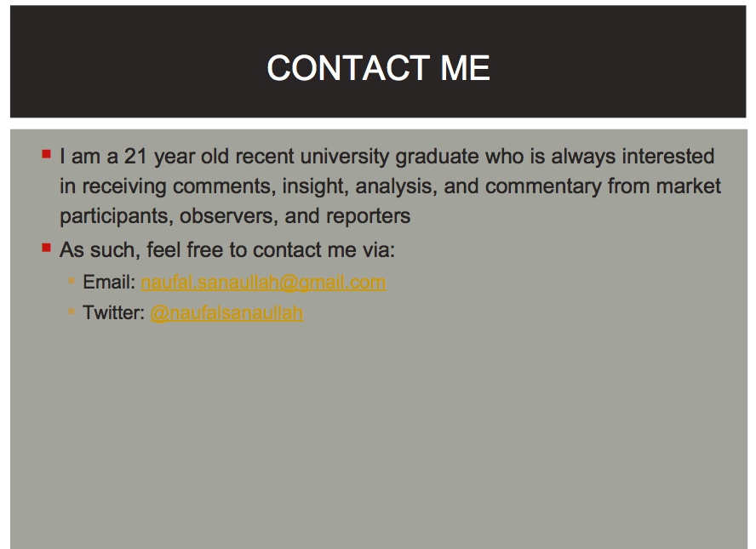Click the dark title banner left of CONTACT
Image resolution: width=756 pixels, height=549 pixels.
pos(137,61)
